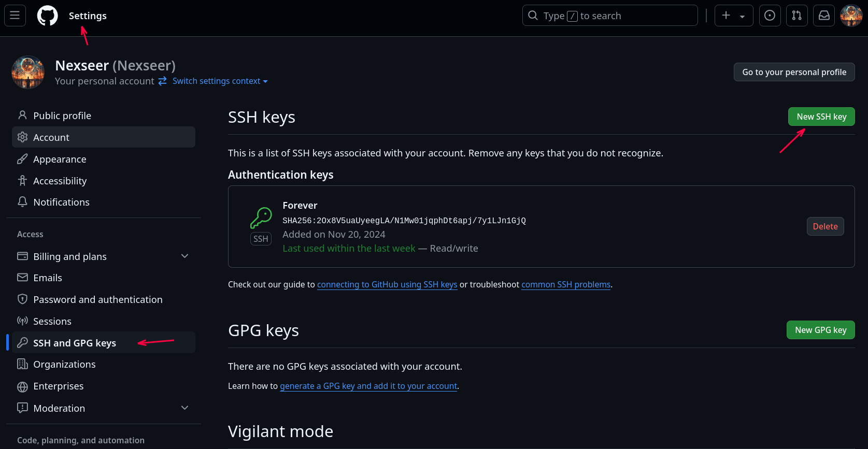Open Enterprises settings

pos(104,386)
